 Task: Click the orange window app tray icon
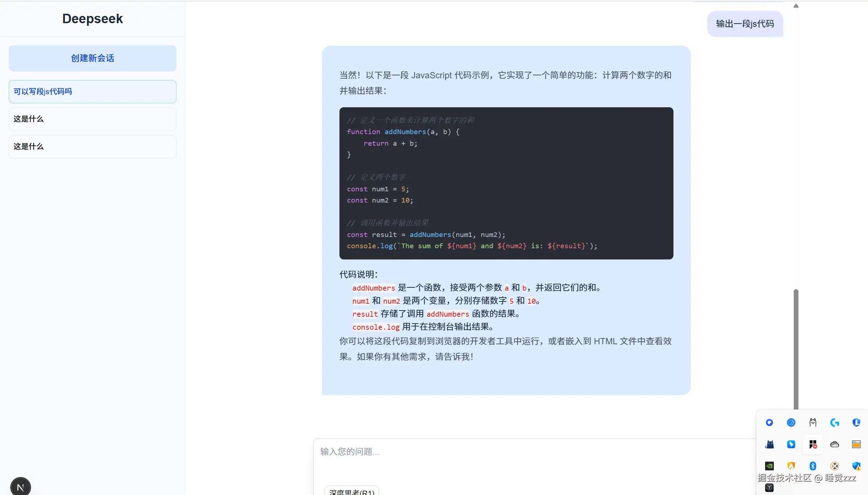pos(856,444)
